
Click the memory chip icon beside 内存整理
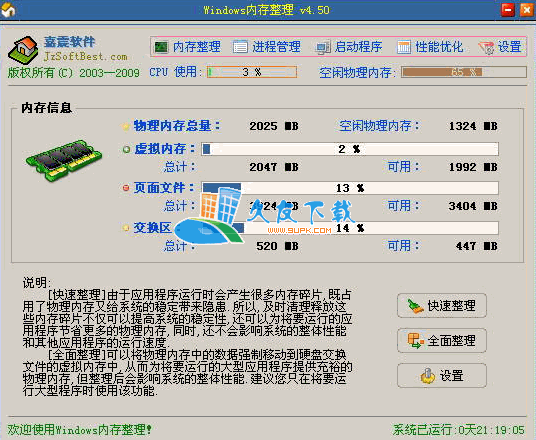tap(161, 47)
